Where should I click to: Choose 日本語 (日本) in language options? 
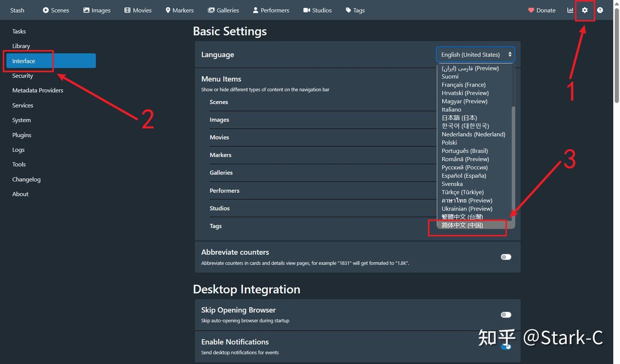[459, 117]
